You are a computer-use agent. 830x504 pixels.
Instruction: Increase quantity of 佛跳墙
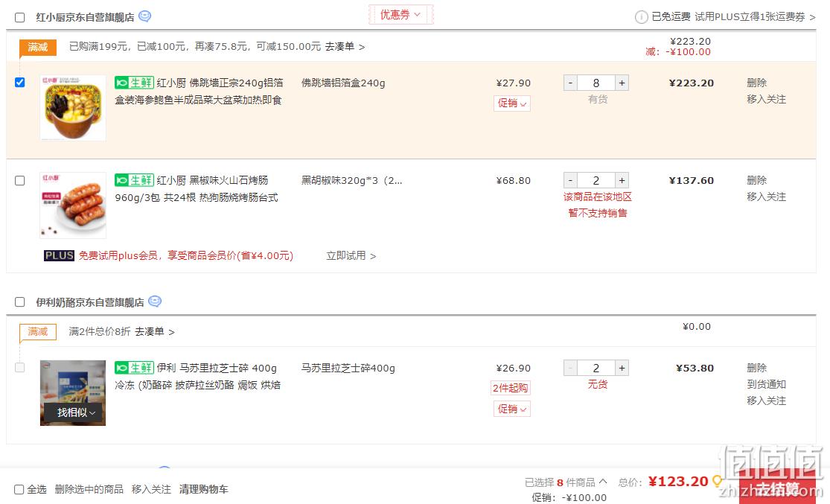coord(622,83)
